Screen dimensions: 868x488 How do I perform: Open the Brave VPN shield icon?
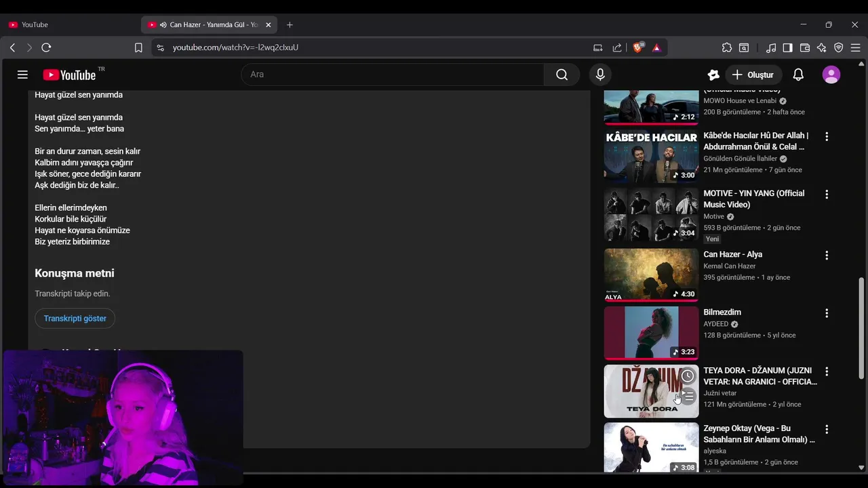pyautogui.click(x=839, y=47)
